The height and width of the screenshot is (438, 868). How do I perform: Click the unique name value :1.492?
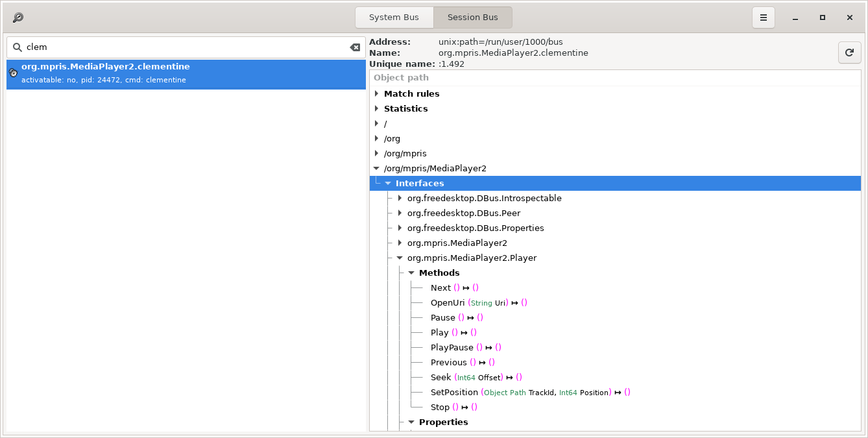[452, 64]
